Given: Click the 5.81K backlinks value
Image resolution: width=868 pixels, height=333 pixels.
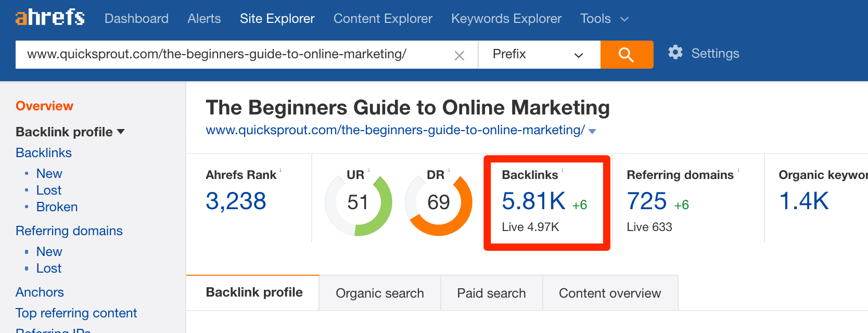Looking at the screenshot, I should (x=533, y=201).
